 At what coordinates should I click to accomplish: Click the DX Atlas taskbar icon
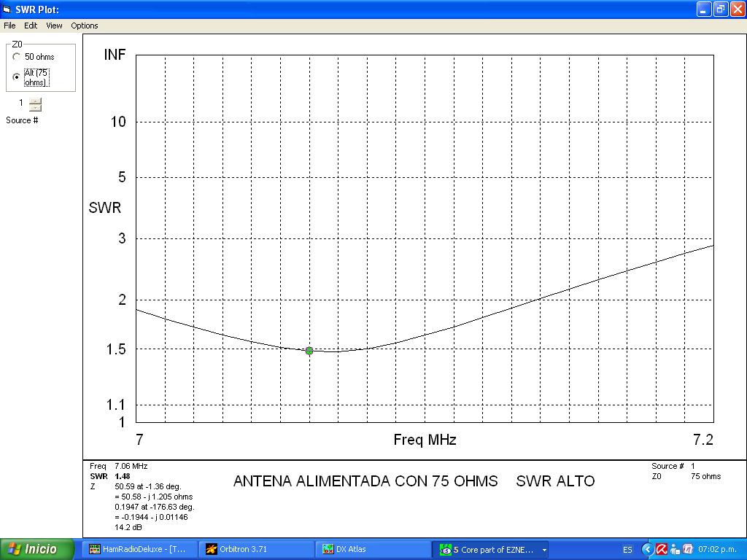click(328, 549)
